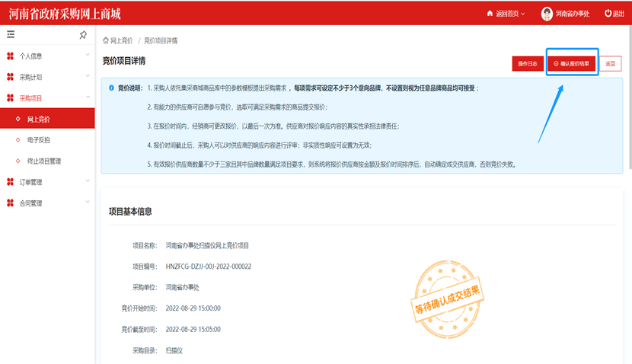The height and width of the screenshot is (364, 632).
Task: Click the end time 2022-08-29 15:05:00
Action: point(193,329)
